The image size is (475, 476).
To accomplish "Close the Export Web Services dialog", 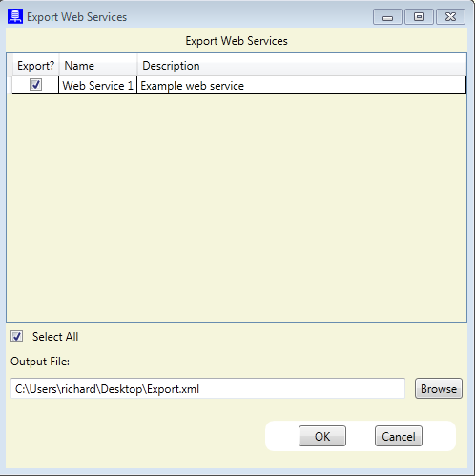I will (450, 17).
